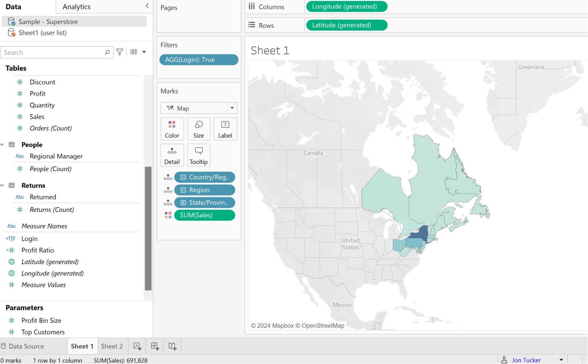Click the funnel filter icon beside Search
This screenshot has width=588, height=364.
pyautogui.click(x=119, y=52)
